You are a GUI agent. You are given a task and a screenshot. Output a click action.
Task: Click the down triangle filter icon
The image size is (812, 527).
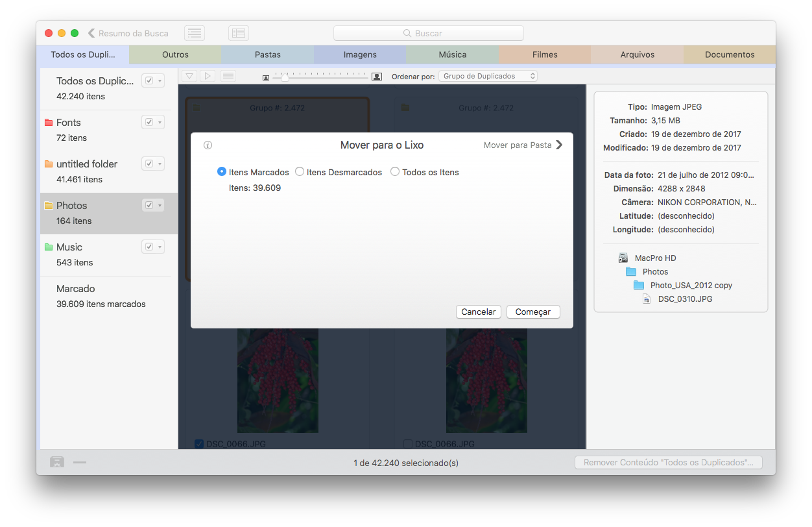pyautogui.click(x=189, y=76)
